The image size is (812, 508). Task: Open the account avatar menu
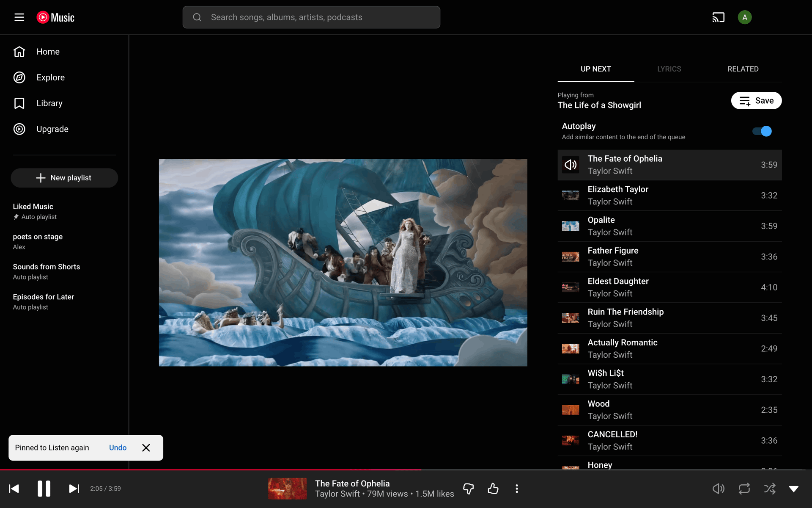tap(744, 17)
